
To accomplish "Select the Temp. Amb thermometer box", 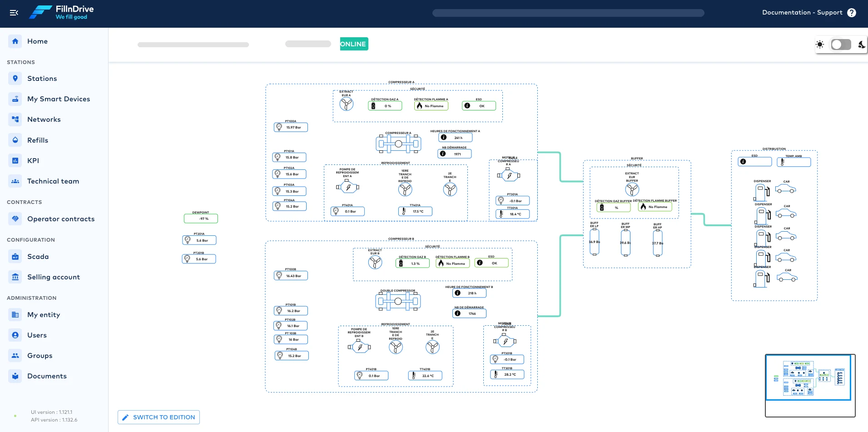I will (x=794, y=161).
